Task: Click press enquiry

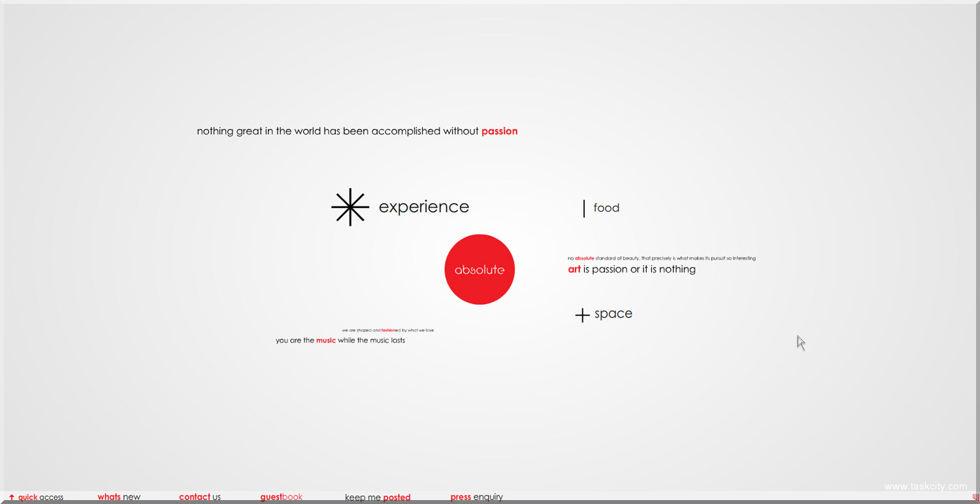Action: (476, 497)
